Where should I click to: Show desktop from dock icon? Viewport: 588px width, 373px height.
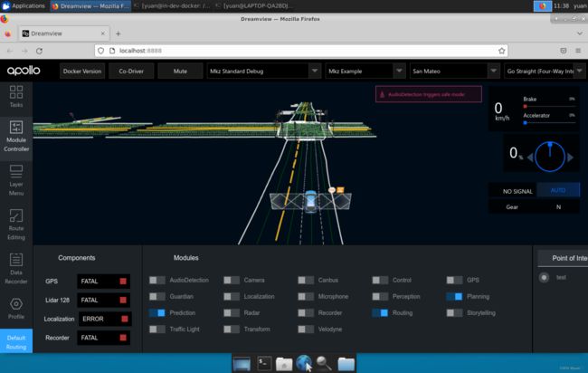tap(242, 364)
